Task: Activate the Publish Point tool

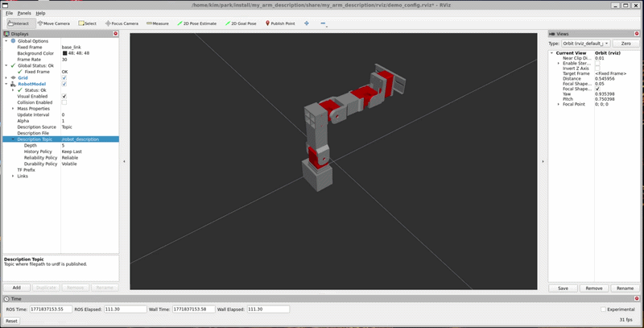Action: [x=280, y=23]
